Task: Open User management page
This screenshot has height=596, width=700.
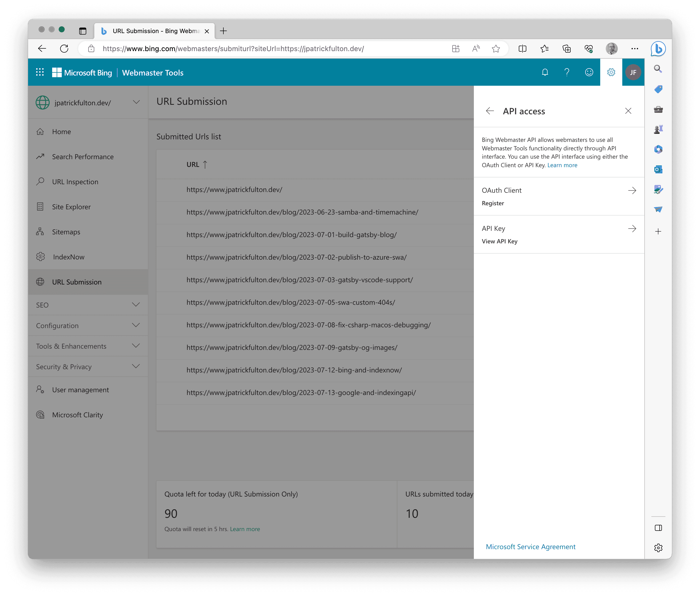Action: pyautogui.click(x=88, y=390)
